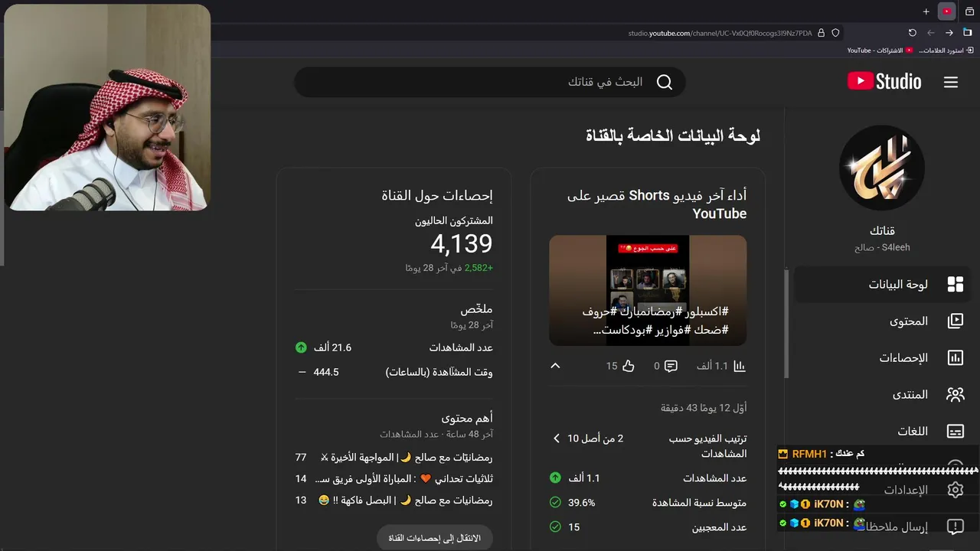Image resolution: width=980 pixels, height=551 pixels.
Task: Click the 21.6 ألف views value
Action: tap(332, 347)
